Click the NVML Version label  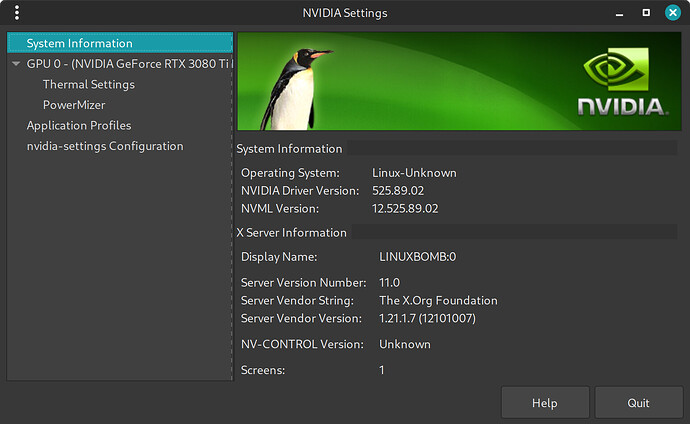coord(279,208)
